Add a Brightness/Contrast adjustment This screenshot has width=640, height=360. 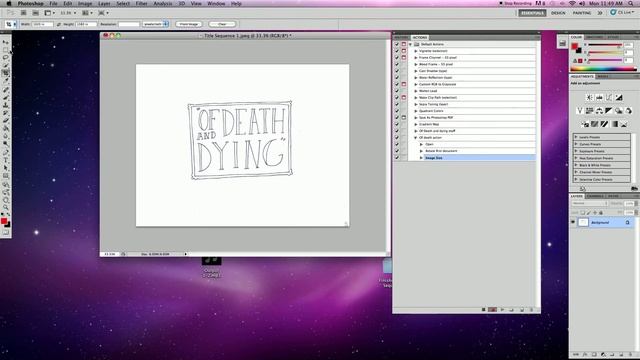coord(589,98)
